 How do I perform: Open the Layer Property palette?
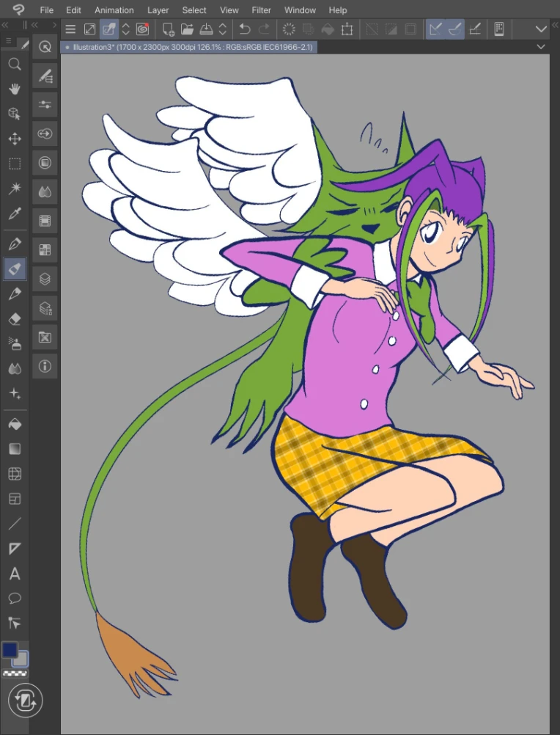[45, 308]
